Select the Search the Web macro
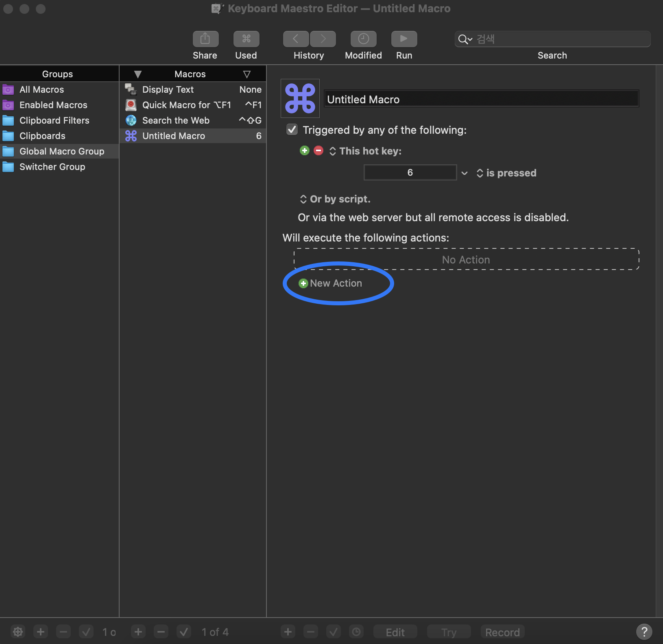Screen dimensions: 663x644 [193, 120]
